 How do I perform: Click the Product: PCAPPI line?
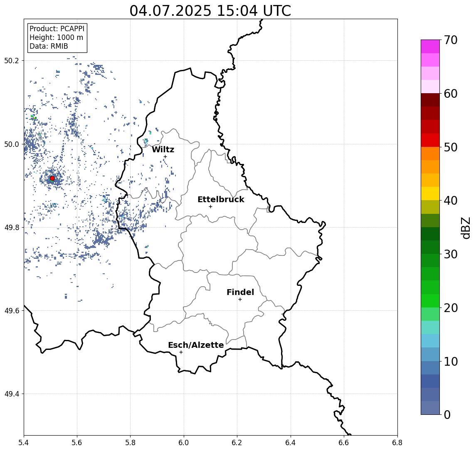(57, 29)
